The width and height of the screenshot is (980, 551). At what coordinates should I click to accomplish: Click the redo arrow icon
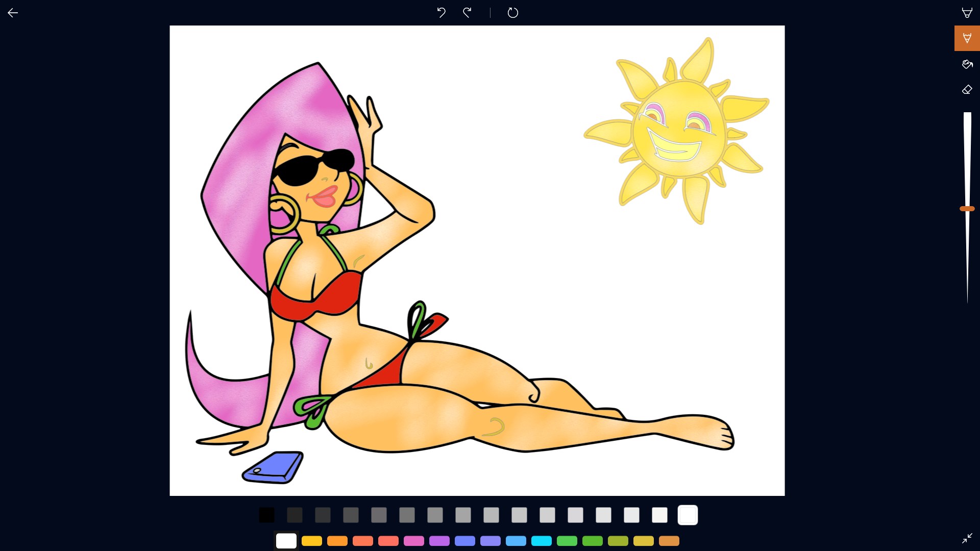tap(467, 13)
